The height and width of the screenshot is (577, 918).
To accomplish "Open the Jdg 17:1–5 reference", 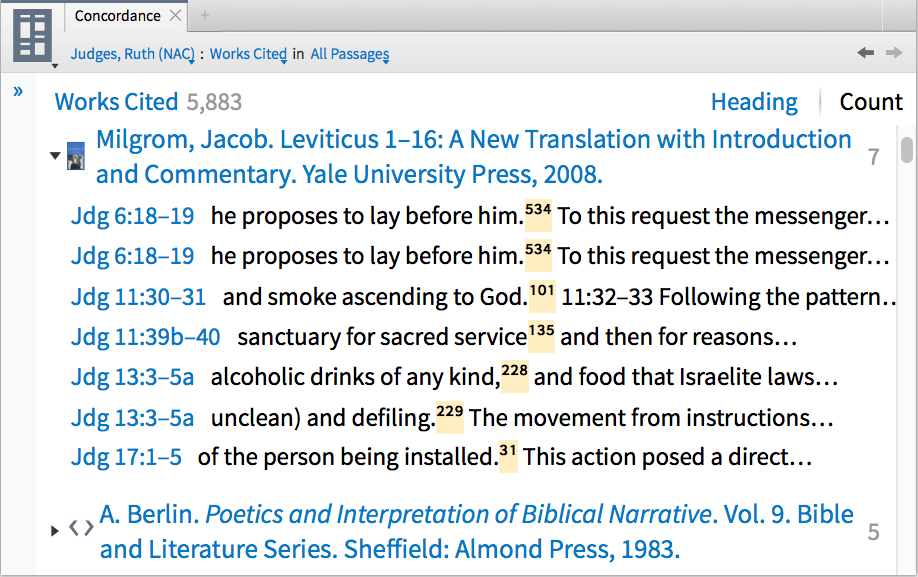I will pyautogui.click(x=126, y=458).
